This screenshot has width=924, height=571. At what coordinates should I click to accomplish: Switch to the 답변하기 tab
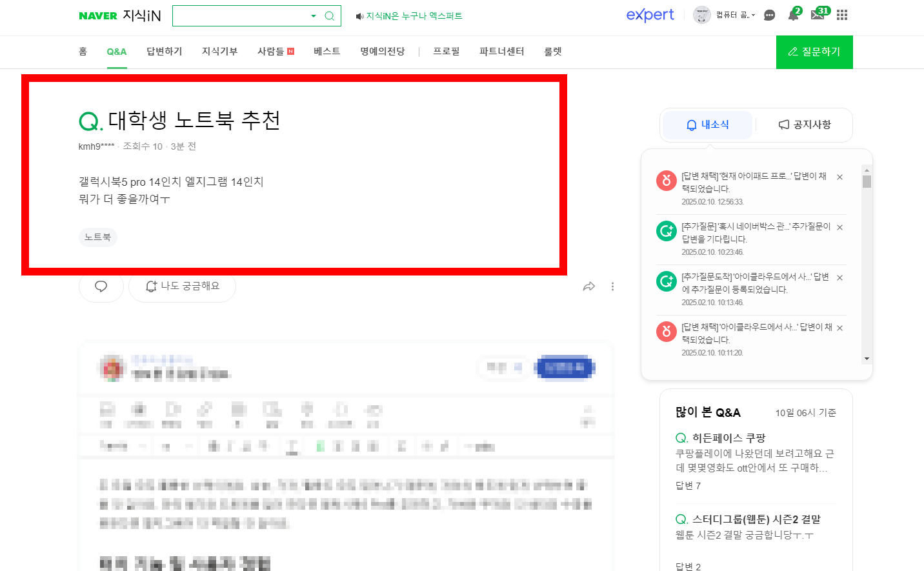[165, 52]
